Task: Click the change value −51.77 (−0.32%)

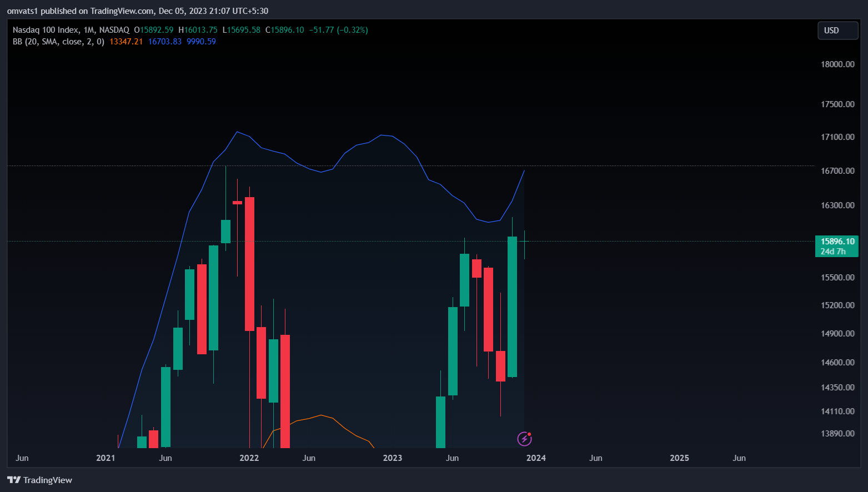Action: point(338,30)
